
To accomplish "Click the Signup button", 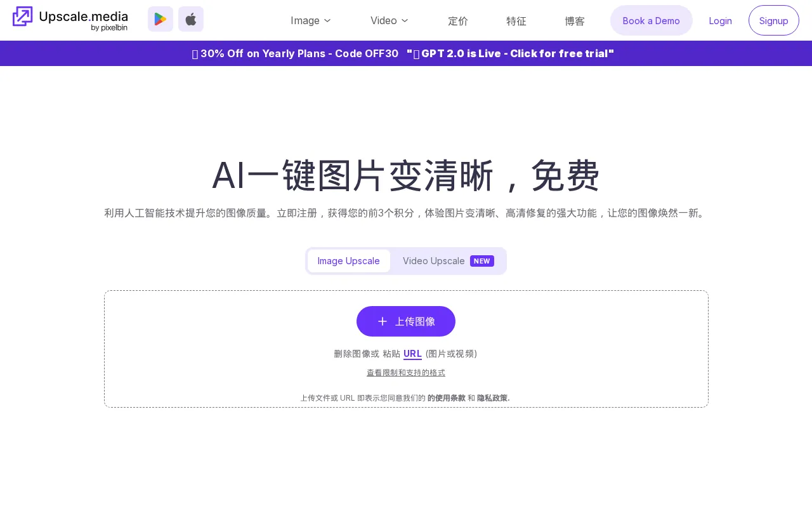I will coord(774,20).
